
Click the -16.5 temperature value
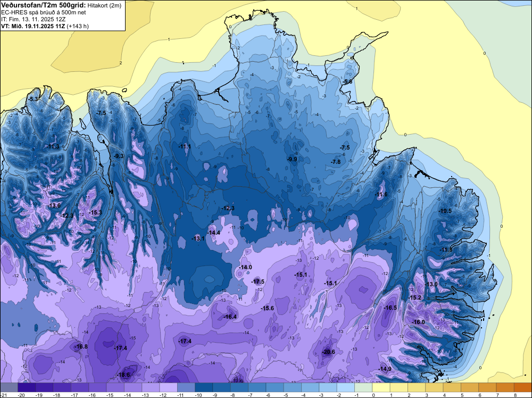click(x=390, y=308)
